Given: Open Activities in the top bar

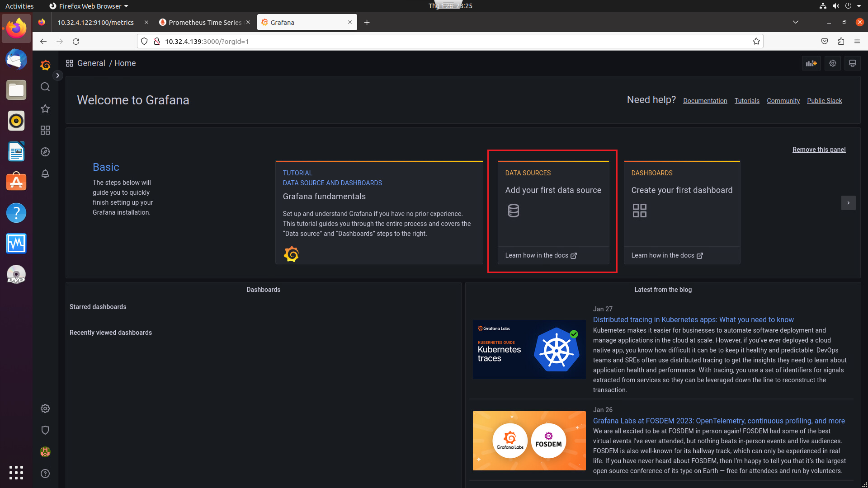Looking at the screenshot, I should click(19, 6).
